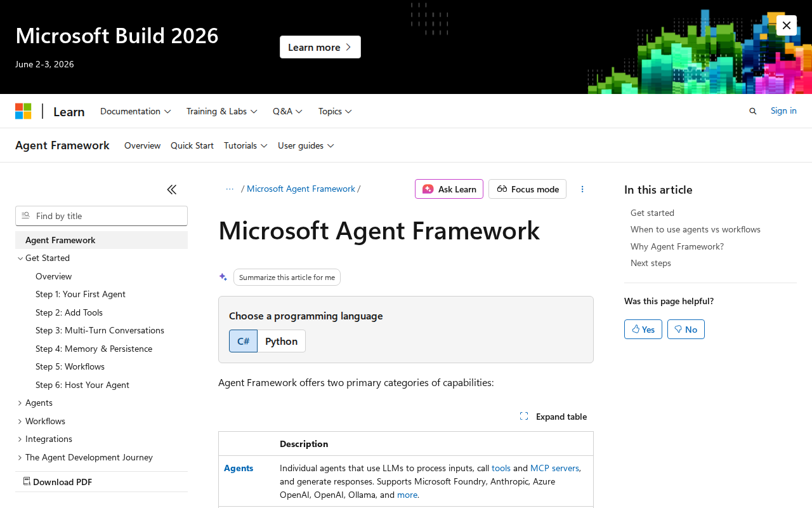
Task: Click the Microsoft logo icon
Action: click(x=23, y=111)
